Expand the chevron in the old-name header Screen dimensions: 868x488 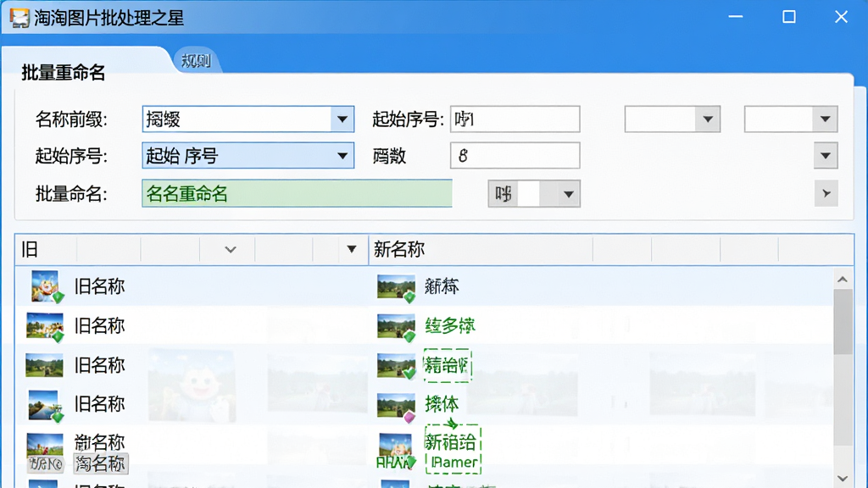click(x=231, y=250)
